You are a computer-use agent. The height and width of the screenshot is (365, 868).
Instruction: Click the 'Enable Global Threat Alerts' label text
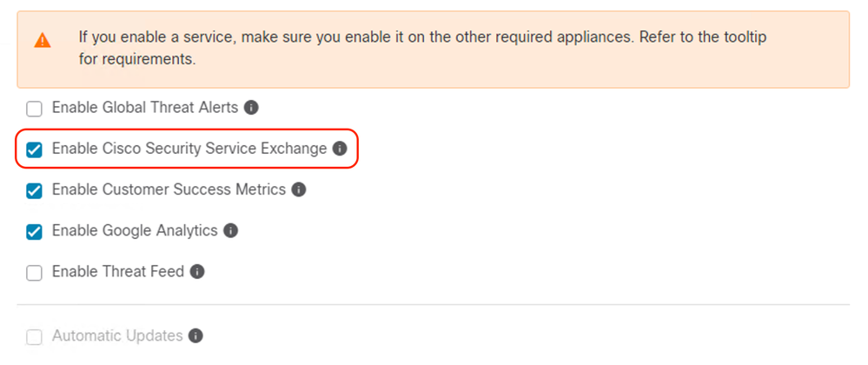tap(145, 107)
